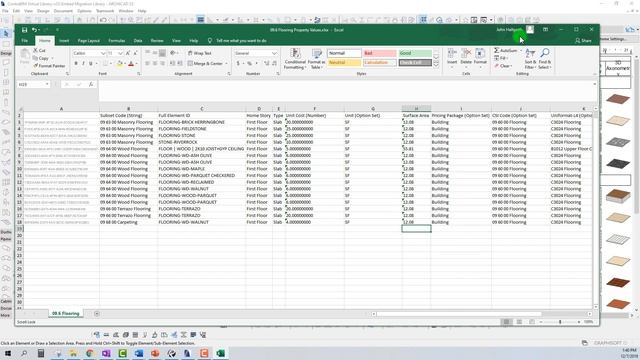The height and width of the screenshot is (360, 640).
Task: Increase the font size
Action: 128,53
